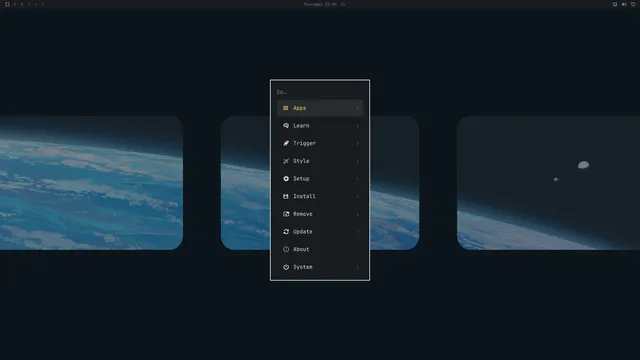Screen dimensions: 640x360
Task: Click the System power icon
Action: tap(286, 267)
